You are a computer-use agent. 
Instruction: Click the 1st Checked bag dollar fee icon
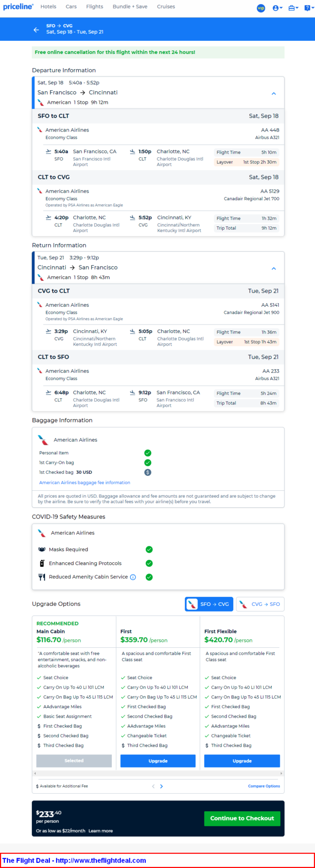[x=148, y=472]
